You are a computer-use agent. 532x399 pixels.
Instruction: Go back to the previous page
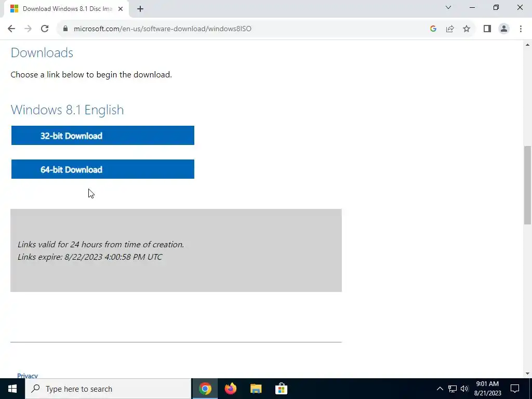click(11, 29)
